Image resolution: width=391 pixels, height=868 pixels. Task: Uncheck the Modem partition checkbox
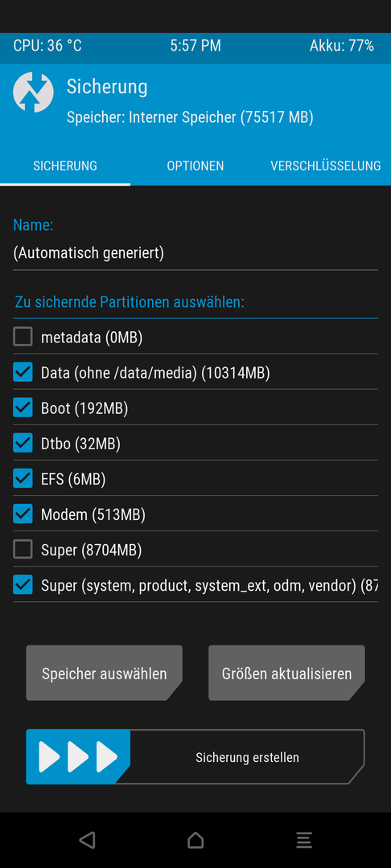pos(23,514)
